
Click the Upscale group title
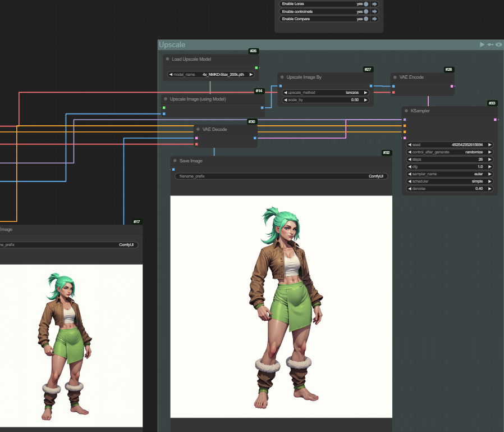(x=172, y=45)
